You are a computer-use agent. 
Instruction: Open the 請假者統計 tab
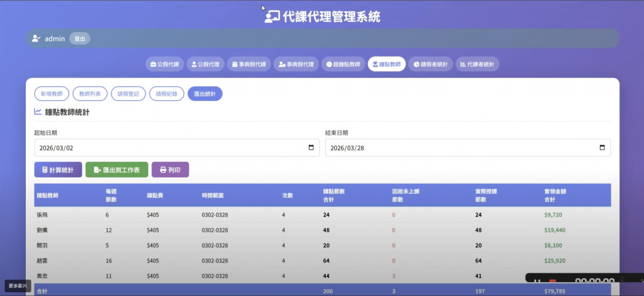point(430,64)
